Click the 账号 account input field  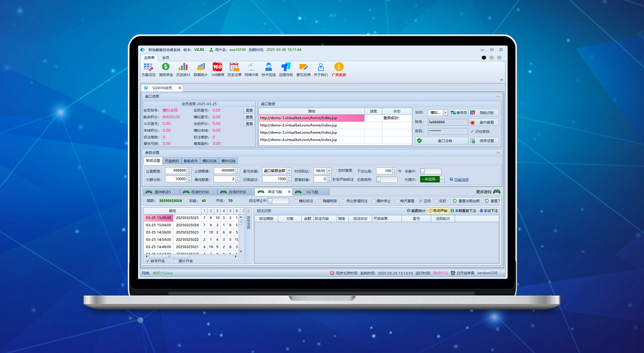click(447, 122)
